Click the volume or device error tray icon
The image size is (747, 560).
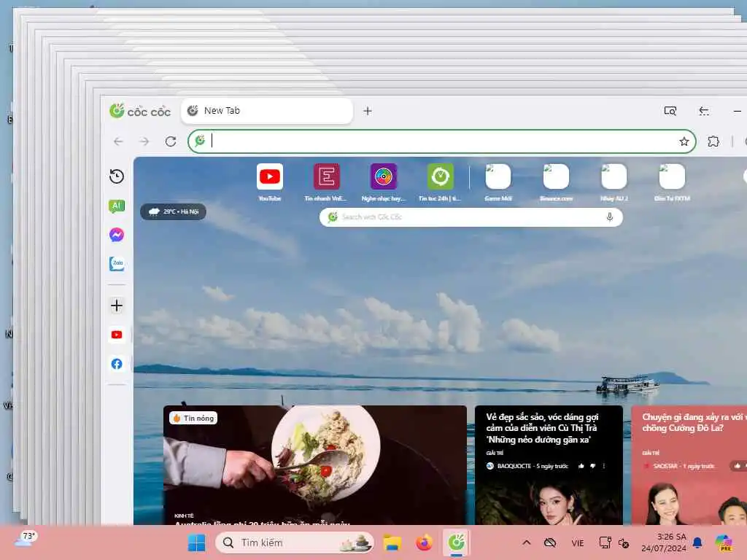pyautogui.click(x=623, y=542)
